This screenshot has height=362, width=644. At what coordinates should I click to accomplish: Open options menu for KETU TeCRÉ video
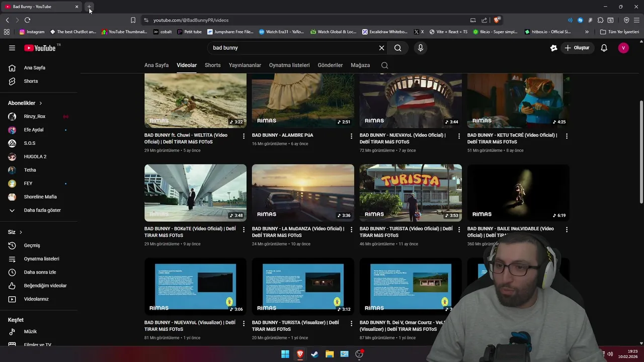pyautogui.click(x=567, y=136)
